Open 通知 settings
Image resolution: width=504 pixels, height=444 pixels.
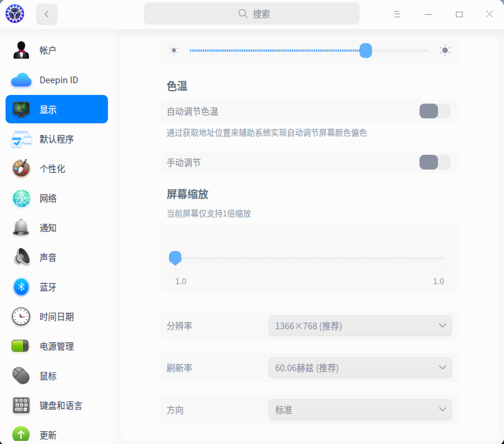pyautogui.click(x=57, y=228)
